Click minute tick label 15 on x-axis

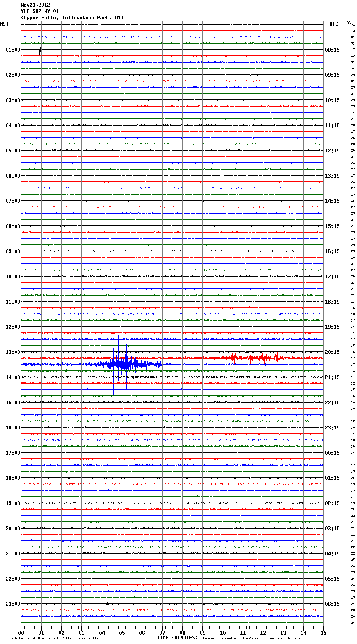[x=323, y=633]
